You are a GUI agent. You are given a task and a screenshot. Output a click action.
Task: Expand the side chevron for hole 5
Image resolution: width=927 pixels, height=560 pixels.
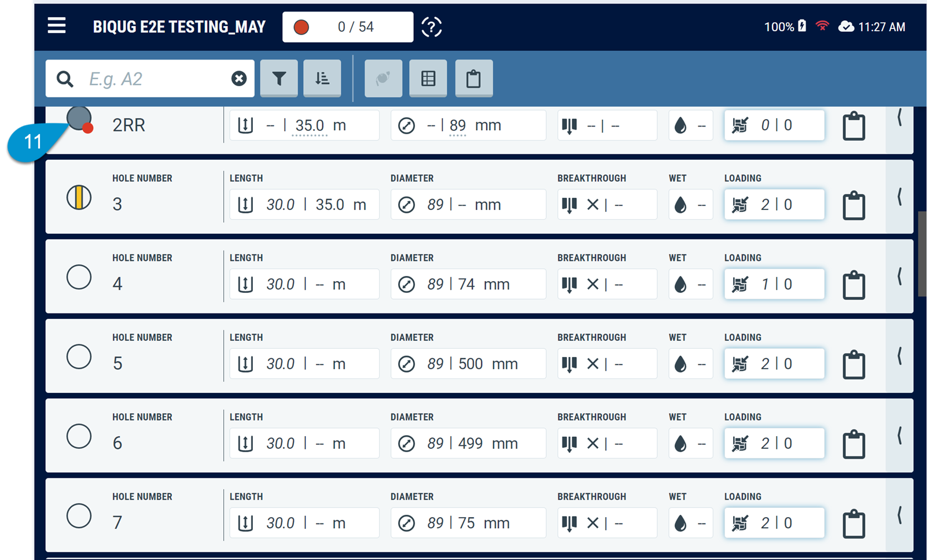tap(899, 356)
